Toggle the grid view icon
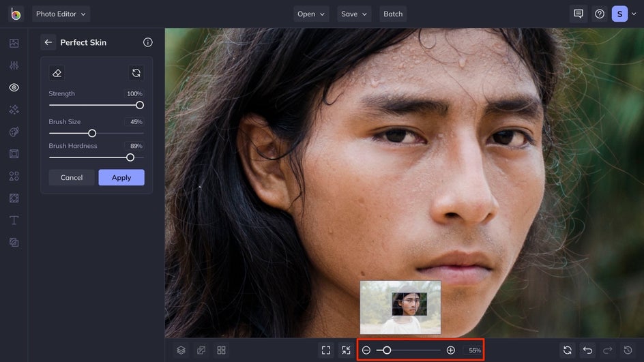The image size is (644, 362). click(221, 350)
